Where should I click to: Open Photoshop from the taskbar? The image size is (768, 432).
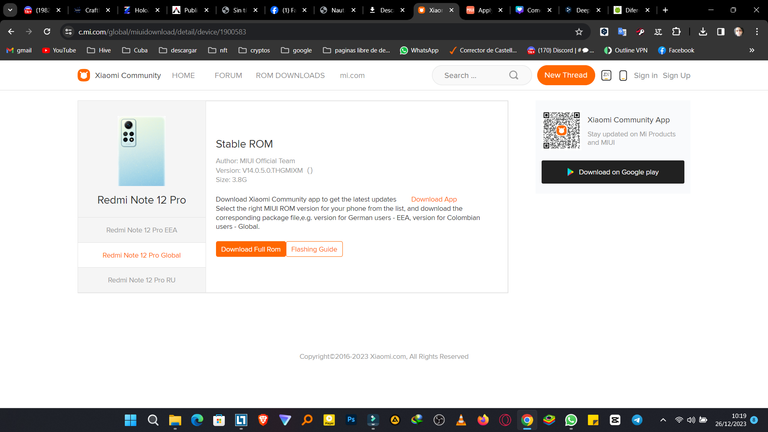click(x=351, y=420)
